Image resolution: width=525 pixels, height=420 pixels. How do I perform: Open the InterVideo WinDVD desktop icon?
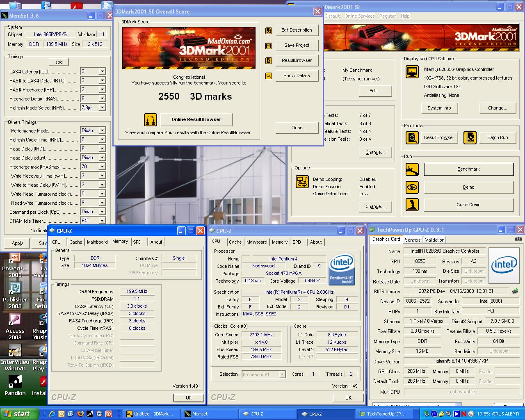(x=15, y=357)
